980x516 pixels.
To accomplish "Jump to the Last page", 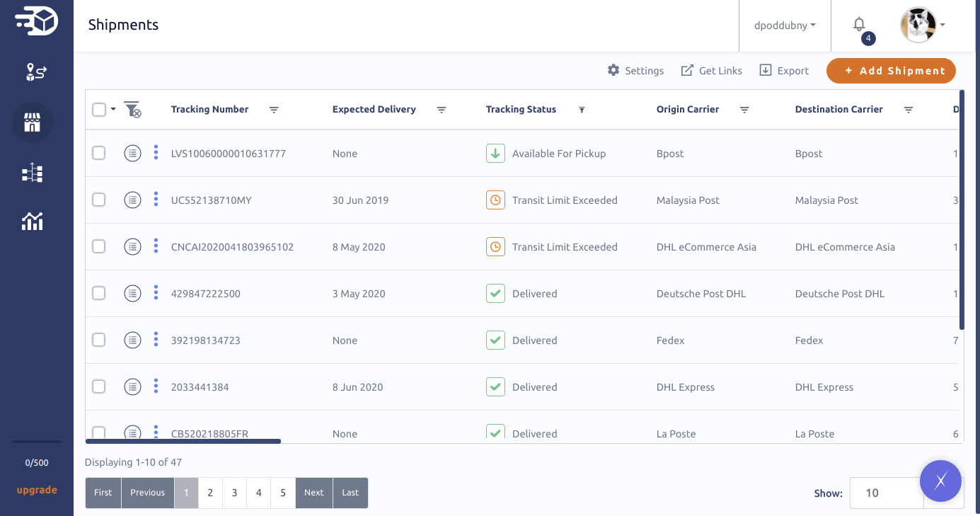I will coord(350,493).
